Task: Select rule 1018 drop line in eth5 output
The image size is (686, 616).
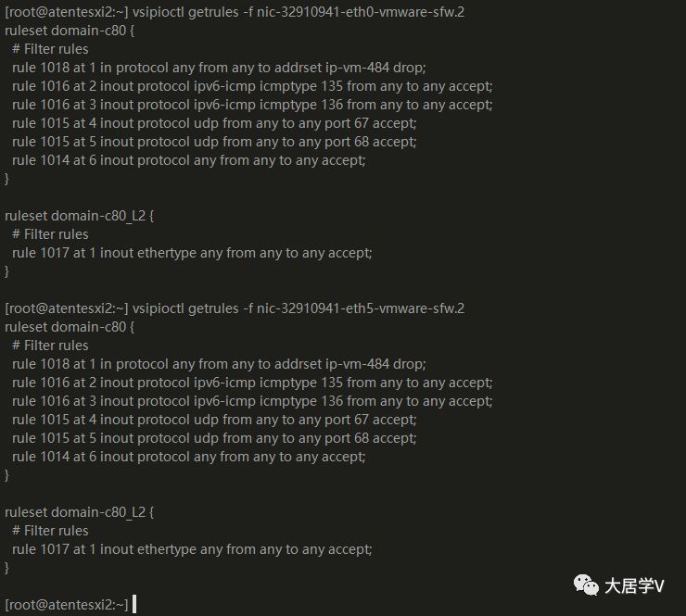Action: point(219,364)
